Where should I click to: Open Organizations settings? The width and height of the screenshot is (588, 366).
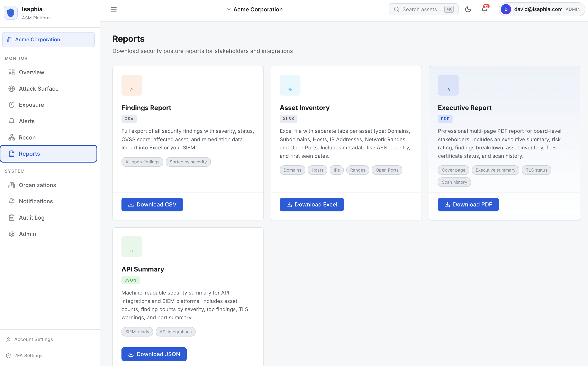48,185
